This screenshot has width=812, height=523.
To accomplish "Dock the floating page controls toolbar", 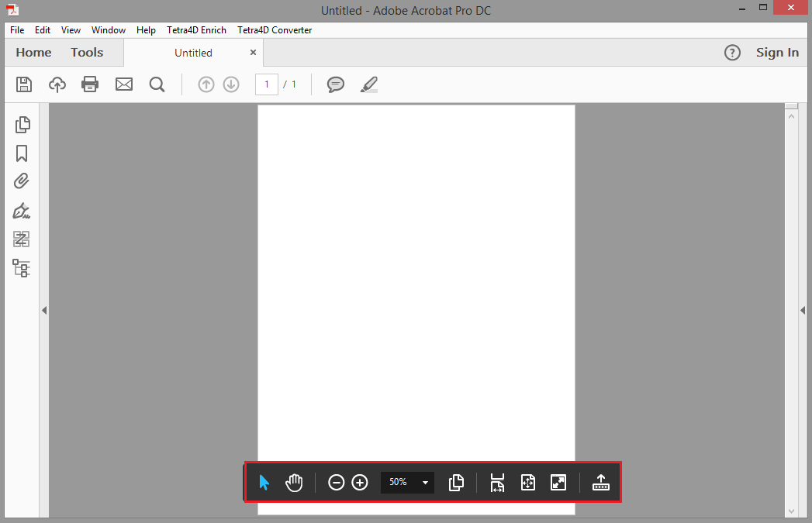I will (x=601, y=483).
